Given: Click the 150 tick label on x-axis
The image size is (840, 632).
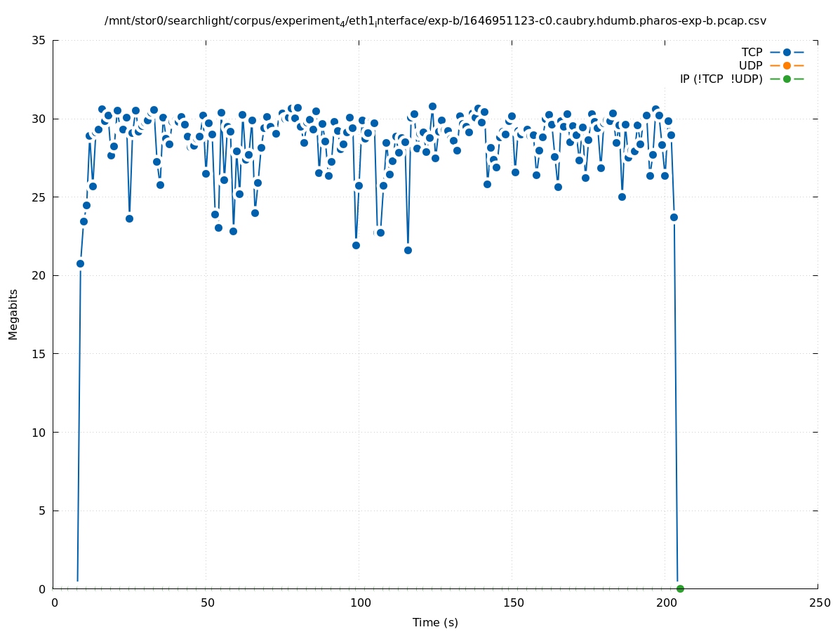Looking at the screenshot, I should click(513, 603).
